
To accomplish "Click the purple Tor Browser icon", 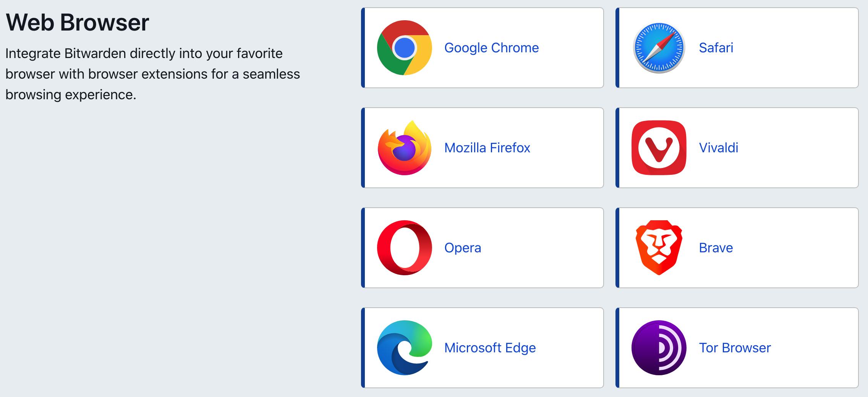I will tap(659, 348).
